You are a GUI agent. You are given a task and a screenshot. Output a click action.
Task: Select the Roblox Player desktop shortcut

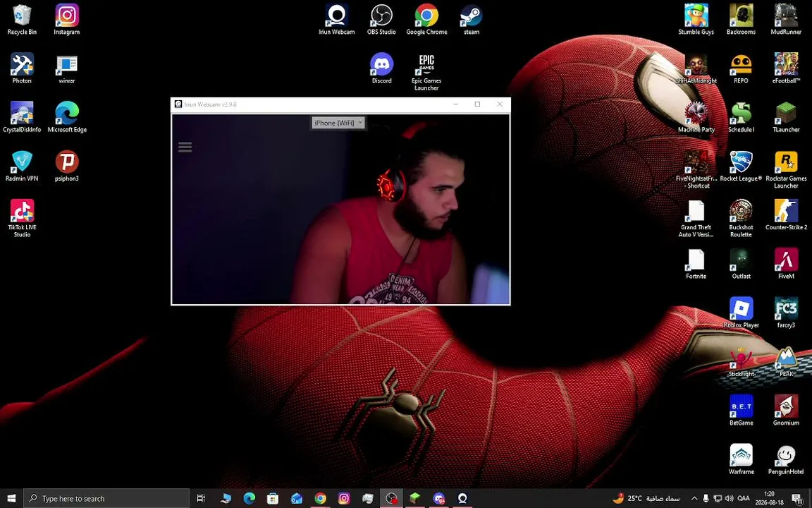click(x=741, y=312)
